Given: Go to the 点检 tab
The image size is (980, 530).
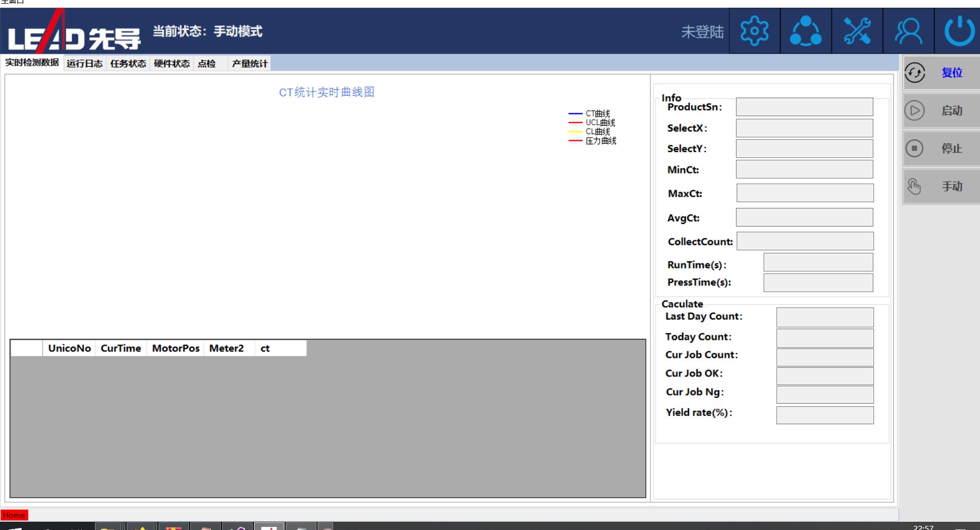Looking at the screenshot, I should click(x=207, y=64).
